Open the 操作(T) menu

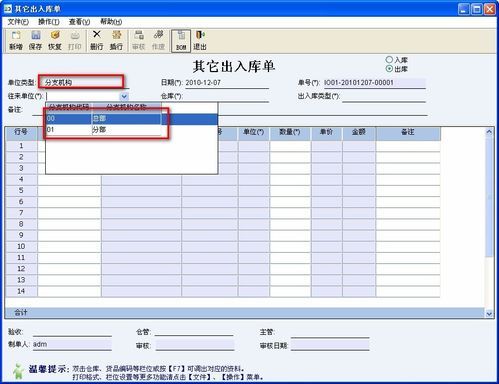(x=49, y=22)
